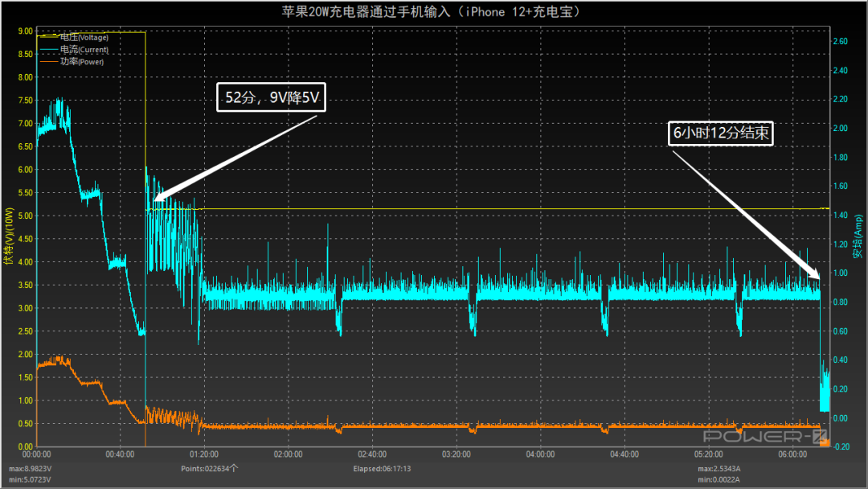Click the 01:20:00 time axis label
This screenshot has height=489, width=868.
204,454
